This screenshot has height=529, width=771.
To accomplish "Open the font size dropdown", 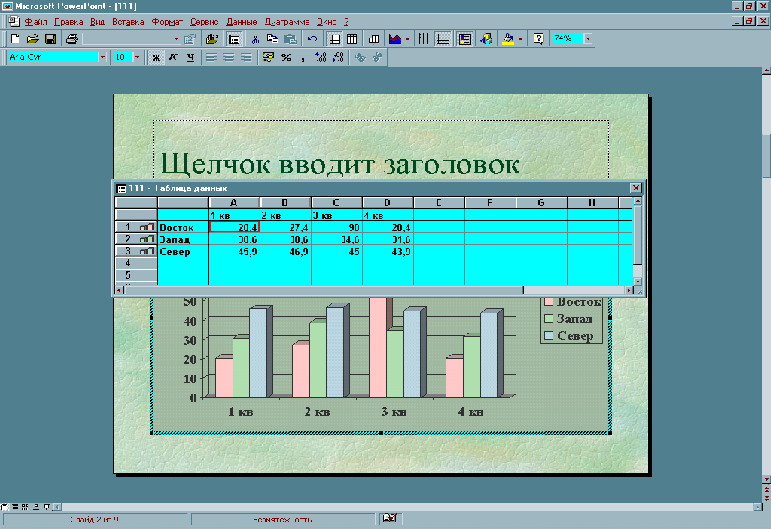I will pyautogui.click(x=137, y=58).
